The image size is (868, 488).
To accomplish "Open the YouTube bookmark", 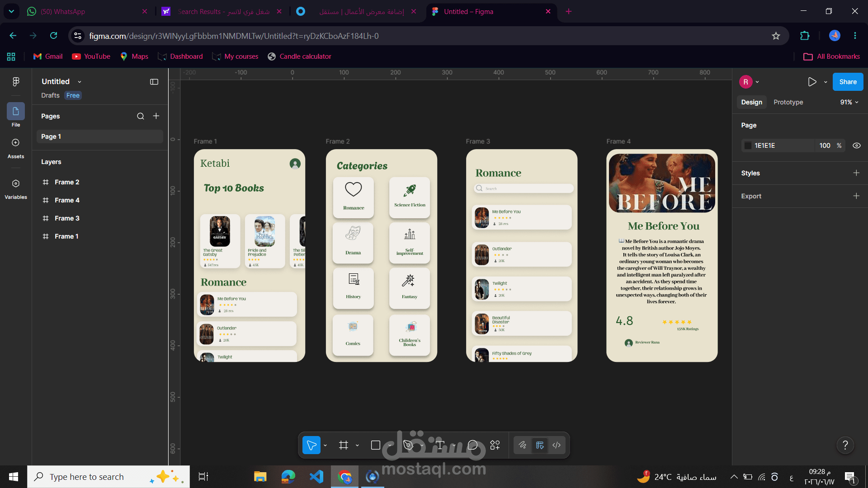I will 91,56.
